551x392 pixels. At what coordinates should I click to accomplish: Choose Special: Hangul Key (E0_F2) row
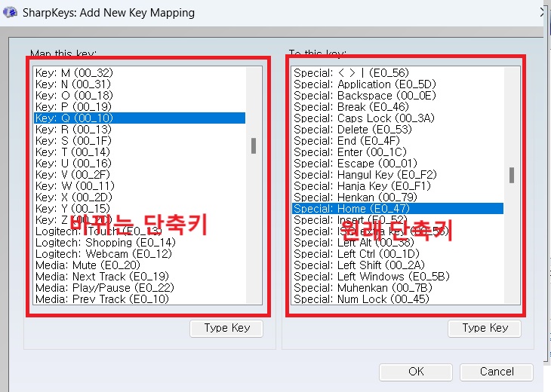click(x=398, y=174)
